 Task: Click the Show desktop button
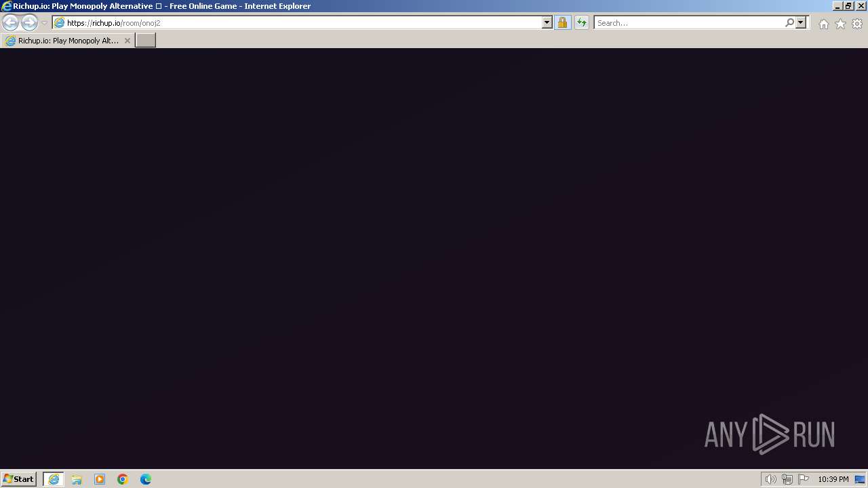(860, 479)
